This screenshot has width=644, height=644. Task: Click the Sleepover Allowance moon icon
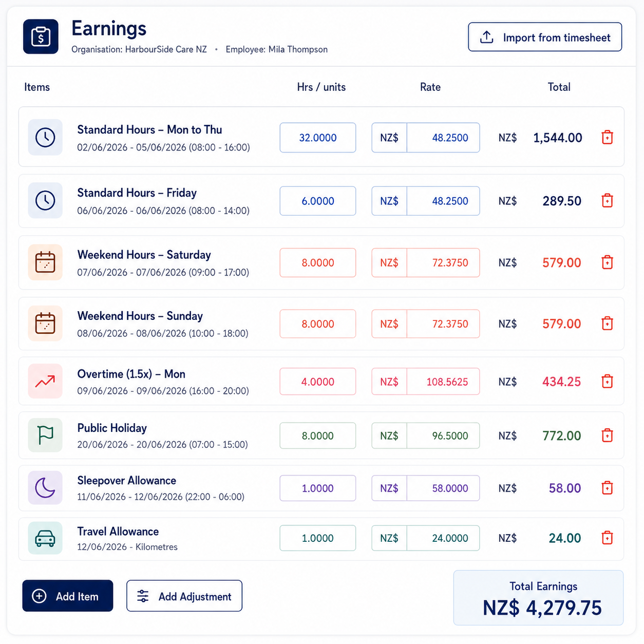coord(45,488)
